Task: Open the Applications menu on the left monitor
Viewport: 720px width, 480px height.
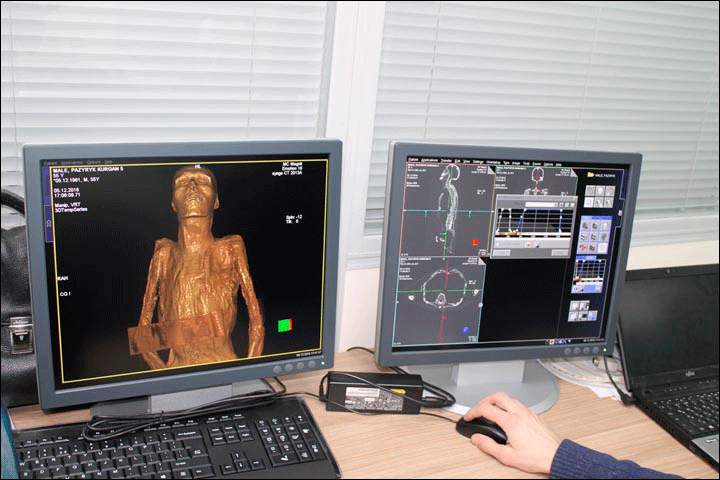Action: [x=73, y=162]
